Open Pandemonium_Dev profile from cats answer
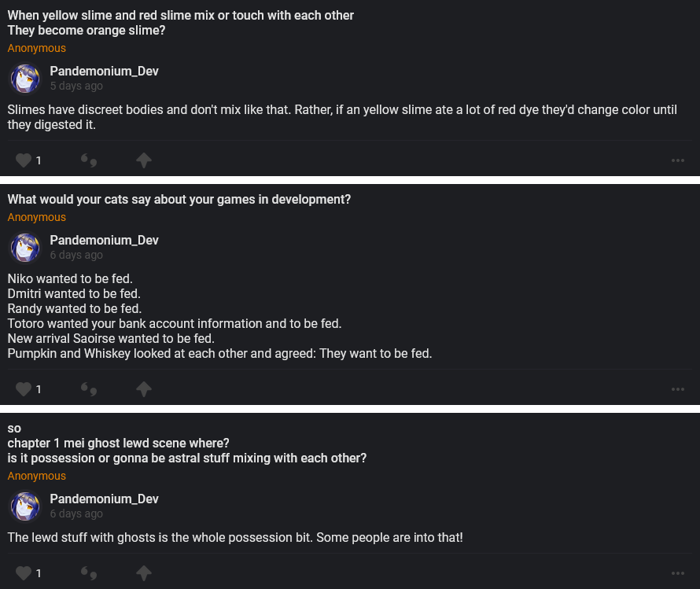Viewport: 700px width, 589px height. tap(104, 241)
